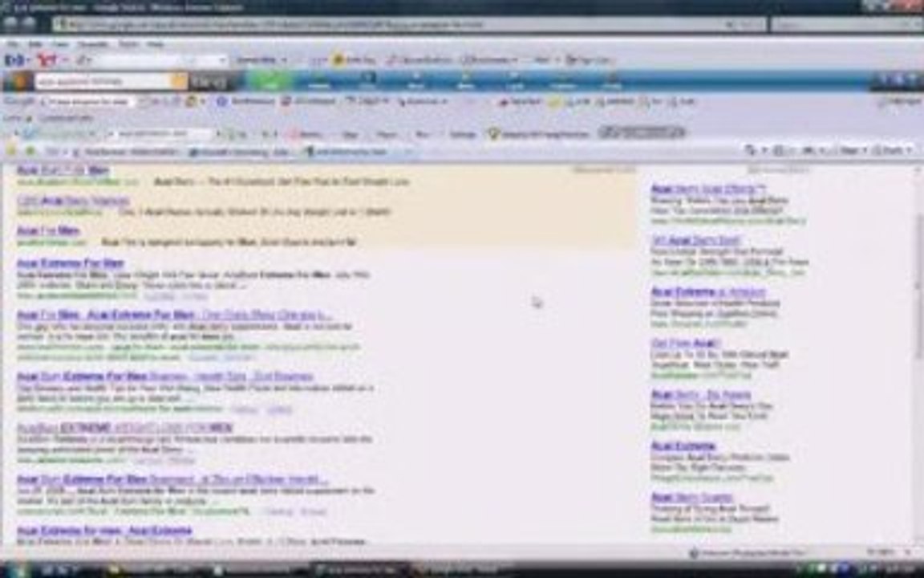Click the Google toolbar search field

87,101
